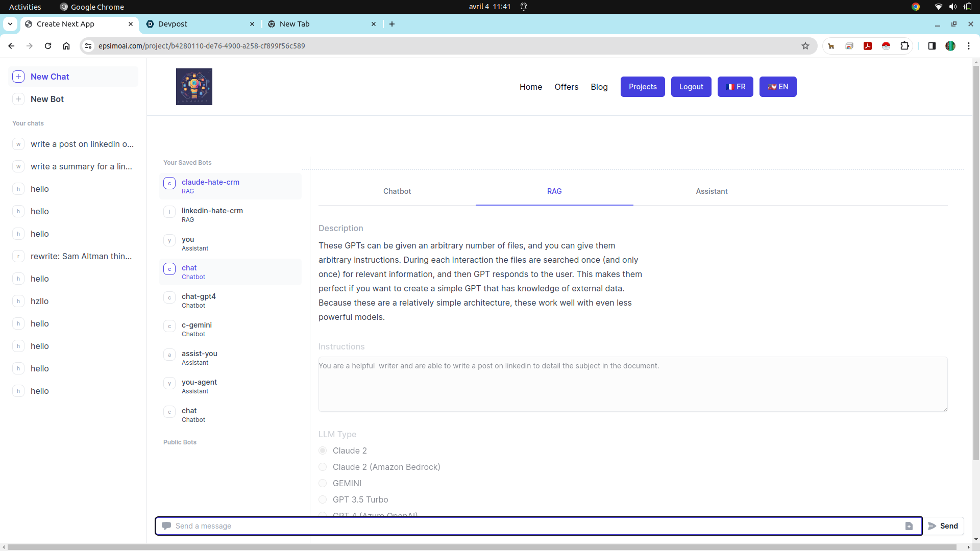Select the GEMINI radio option

pos(323,483)
